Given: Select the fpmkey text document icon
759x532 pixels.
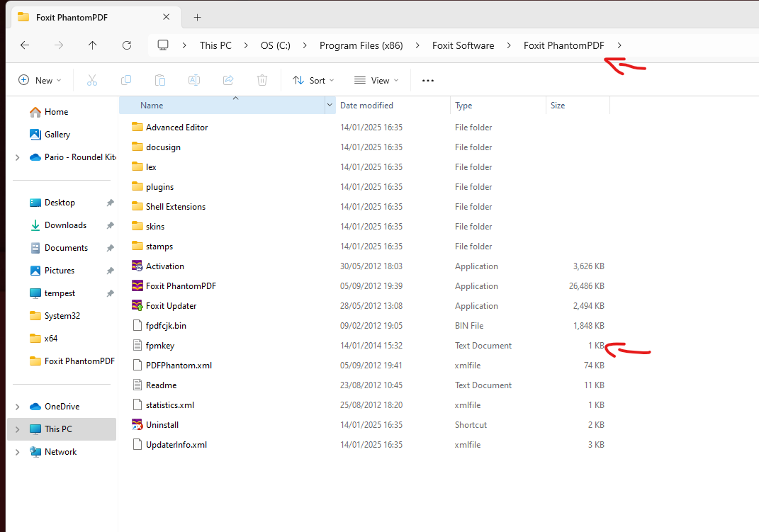Looking at the screenshot, I should 137,345.
